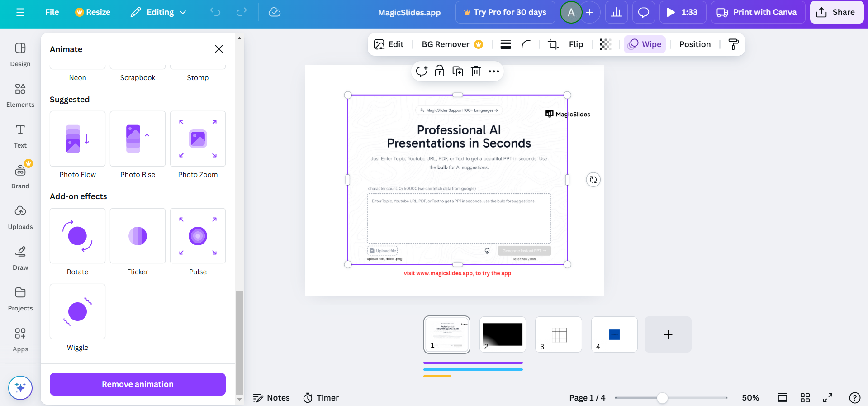
Task: Open the Apps panel
Action: [20, 339]
